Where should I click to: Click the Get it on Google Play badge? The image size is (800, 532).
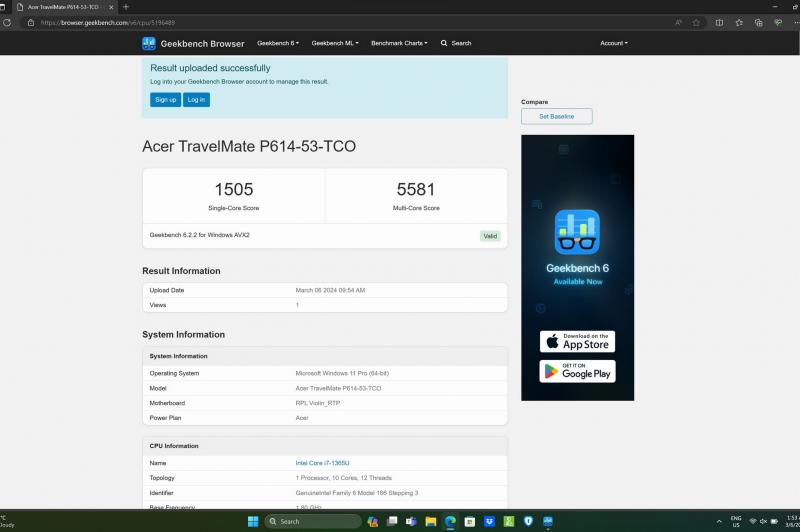(x=578, y=371)
